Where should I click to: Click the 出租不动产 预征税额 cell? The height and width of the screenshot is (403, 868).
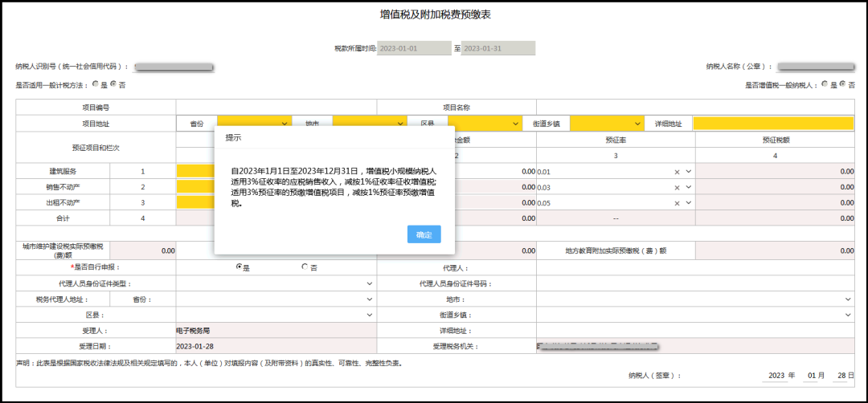tap(775, 203)
